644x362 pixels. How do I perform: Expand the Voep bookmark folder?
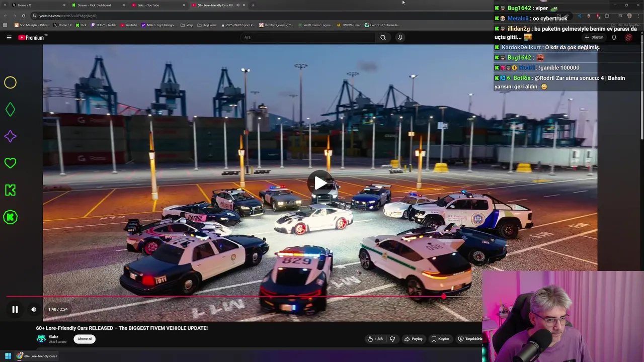pyautogui.click(x=187, y=25)
